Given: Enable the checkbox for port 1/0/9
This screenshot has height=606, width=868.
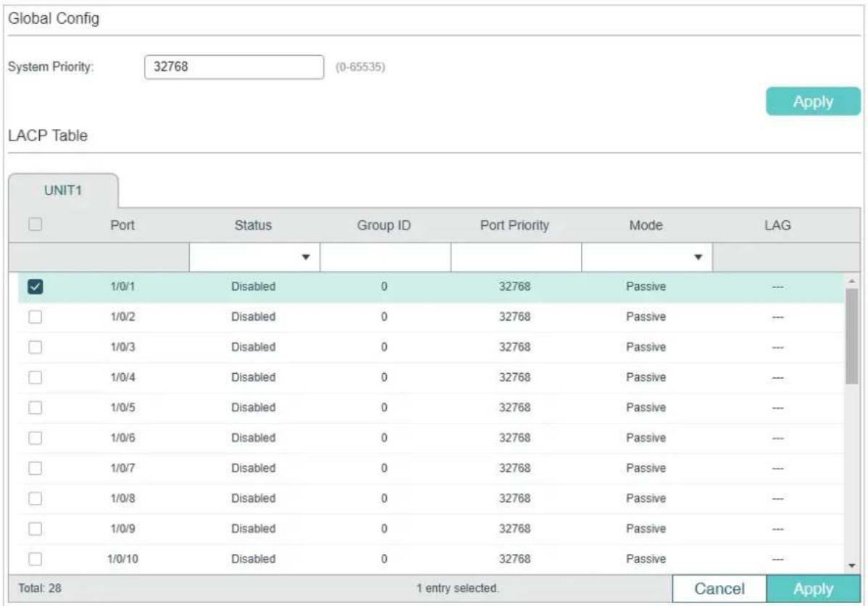Looking at the screenshot, I should [x=35, y=529].
